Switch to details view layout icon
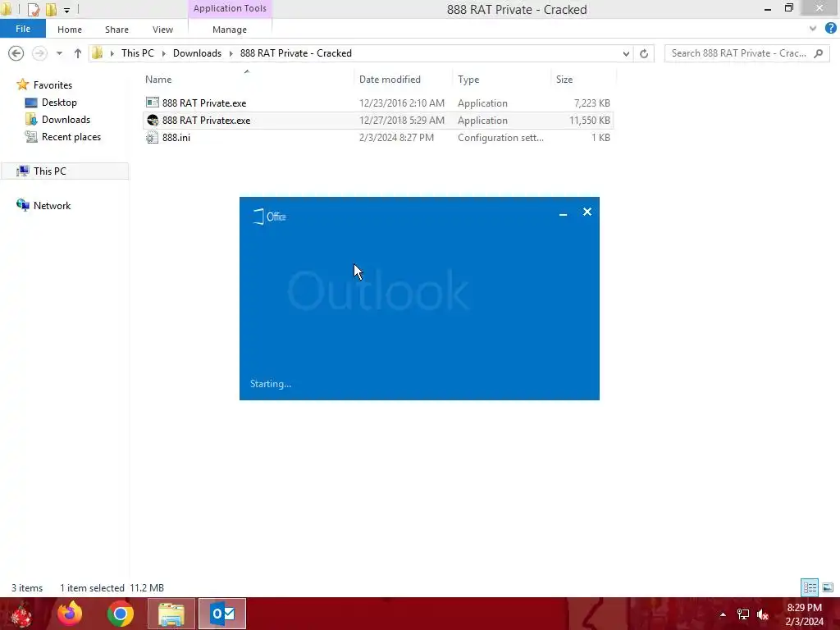This screenshot has height=630, width=840. tap(810, 587)
